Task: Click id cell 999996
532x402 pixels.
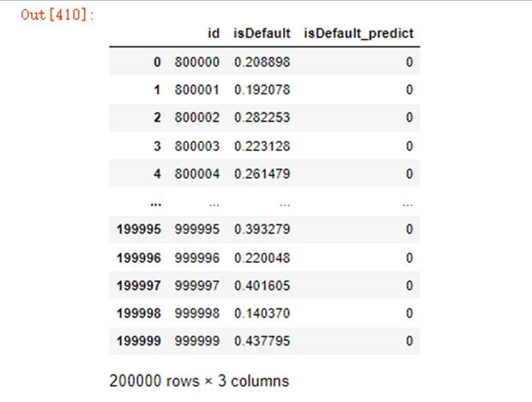Action: pos(197,258)
